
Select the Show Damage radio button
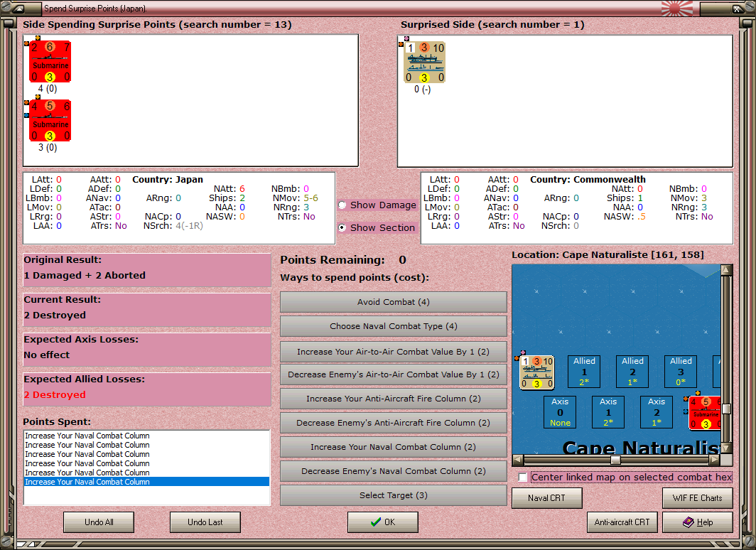tap(342, 205)
